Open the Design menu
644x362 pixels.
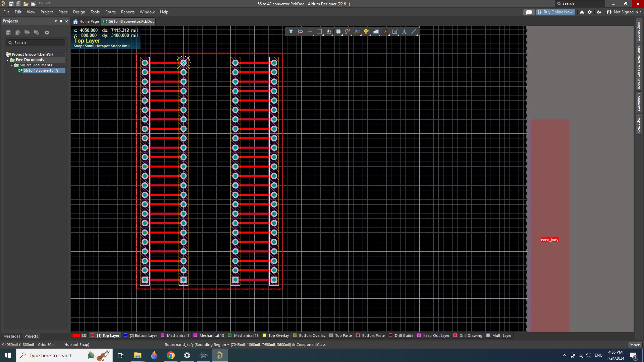(x=79, y=12)
